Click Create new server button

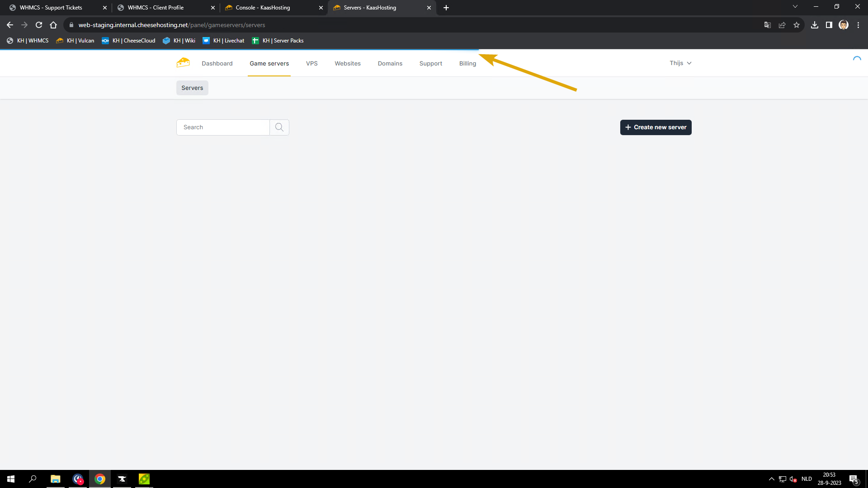tap(656, 127)
